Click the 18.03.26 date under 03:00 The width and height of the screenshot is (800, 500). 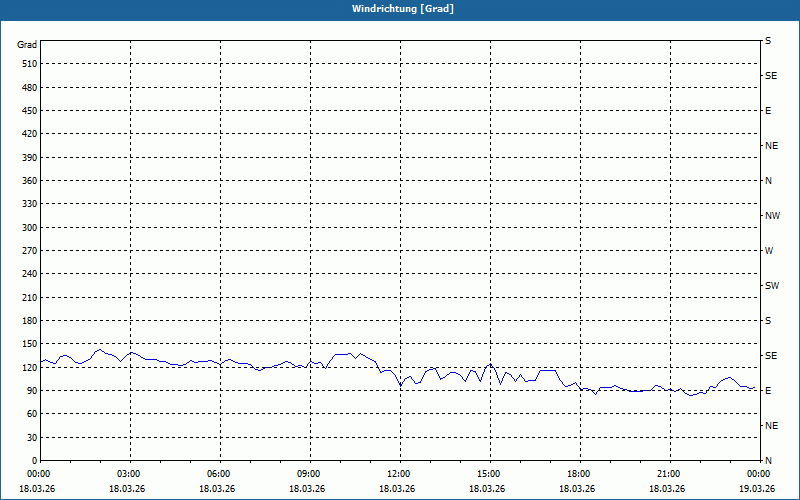[x=127, y=489]
